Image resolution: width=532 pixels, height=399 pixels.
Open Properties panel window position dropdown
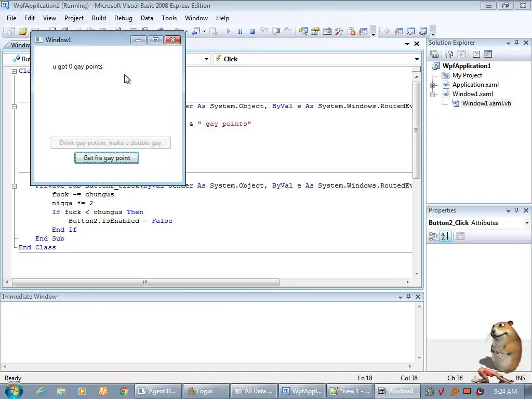tap(508, 211)
